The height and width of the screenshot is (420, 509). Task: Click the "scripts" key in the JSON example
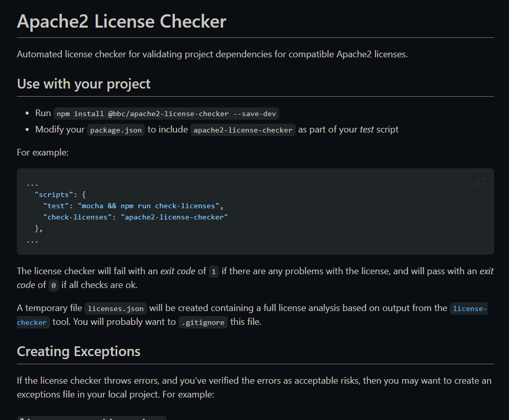pyautogui.click(x=54, y=194)
